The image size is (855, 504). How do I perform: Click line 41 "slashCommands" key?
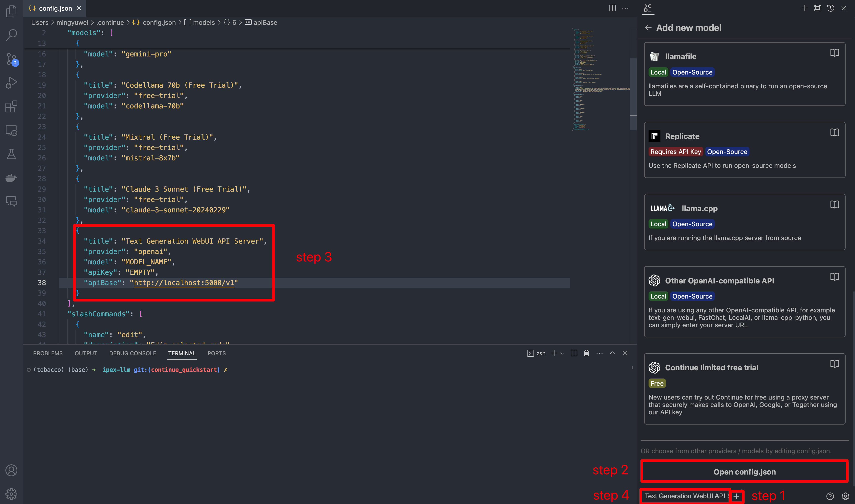pyautogui.click(x=99, y=314)
